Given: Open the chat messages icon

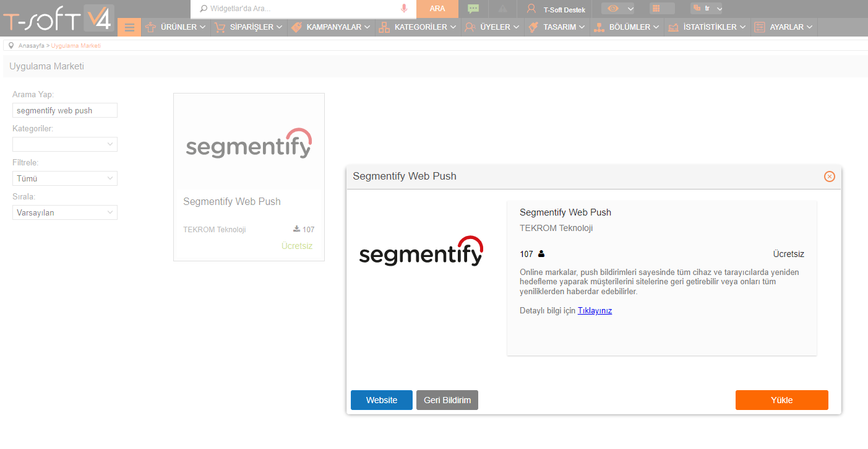Looking at the screenshot, I should 473,9.
